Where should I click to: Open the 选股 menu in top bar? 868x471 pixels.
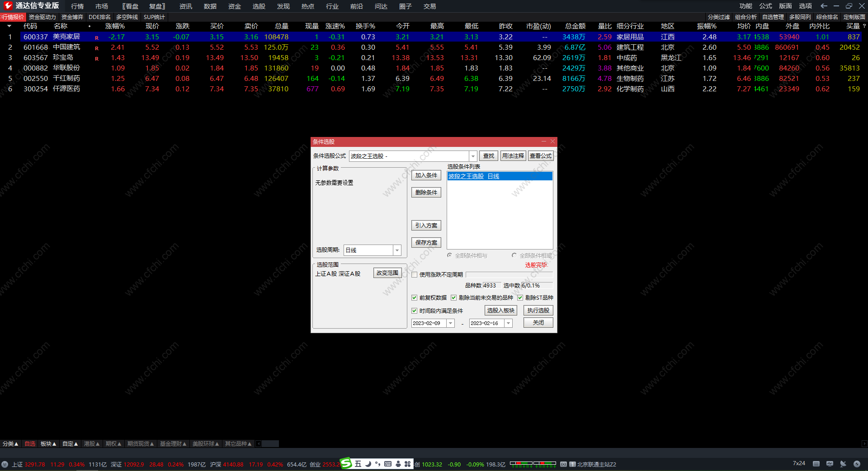click(259, 6)
